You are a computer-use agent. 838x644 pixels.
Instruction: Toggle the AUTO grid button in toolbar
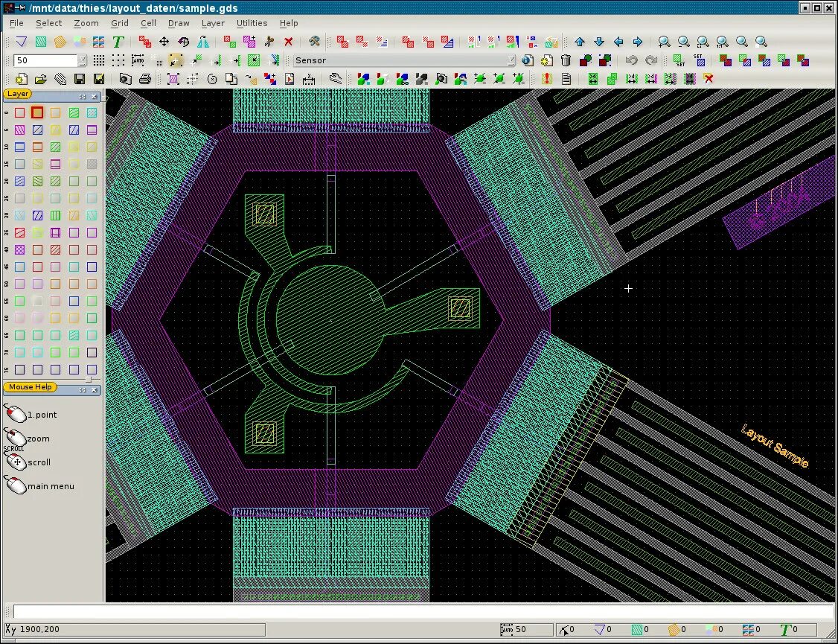(138, 60)
